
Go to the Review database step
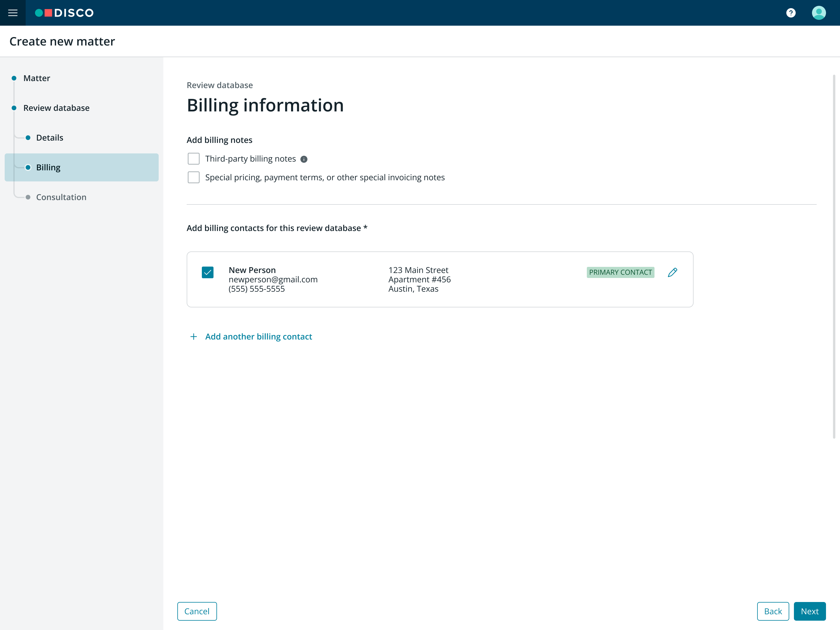pos(56,108)
